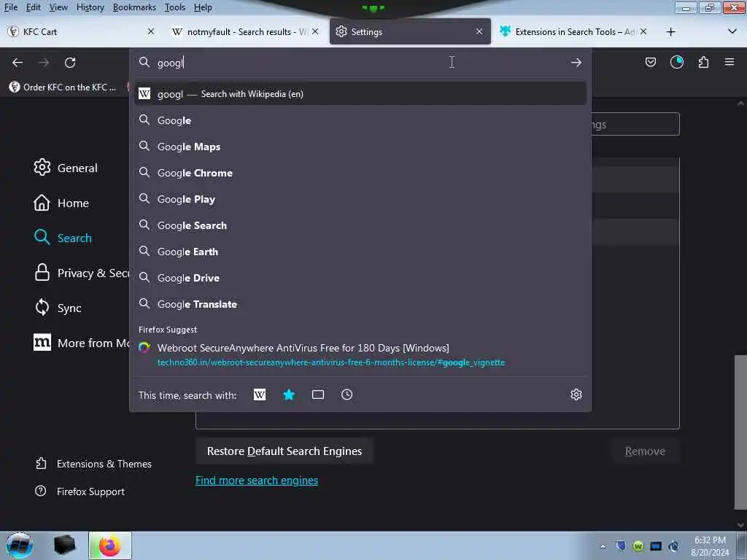Screen dimensions: 747x560
Task: Open the Search settings category
Action: (63, 238)
